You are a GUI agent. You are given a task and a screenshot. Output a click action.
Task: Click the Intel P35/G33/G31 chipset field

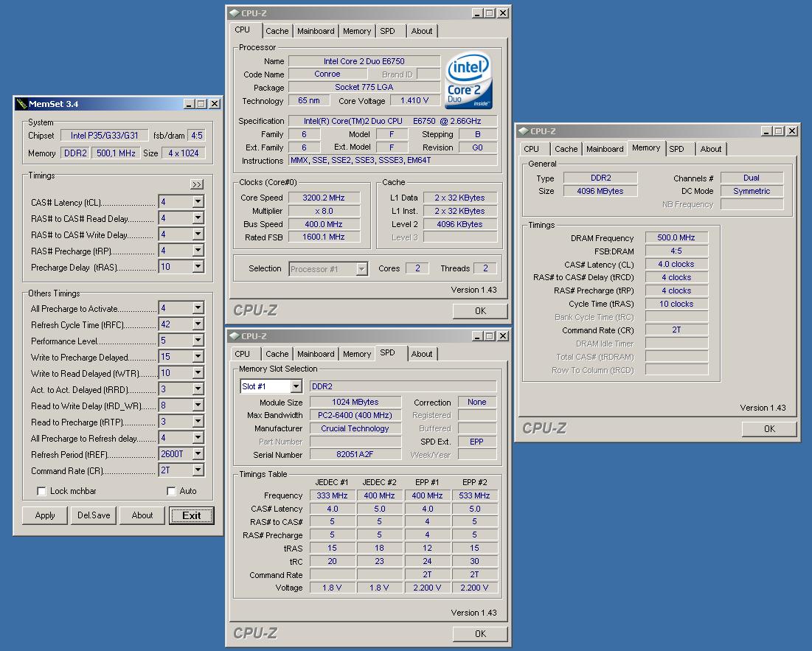tap(105, 136)
